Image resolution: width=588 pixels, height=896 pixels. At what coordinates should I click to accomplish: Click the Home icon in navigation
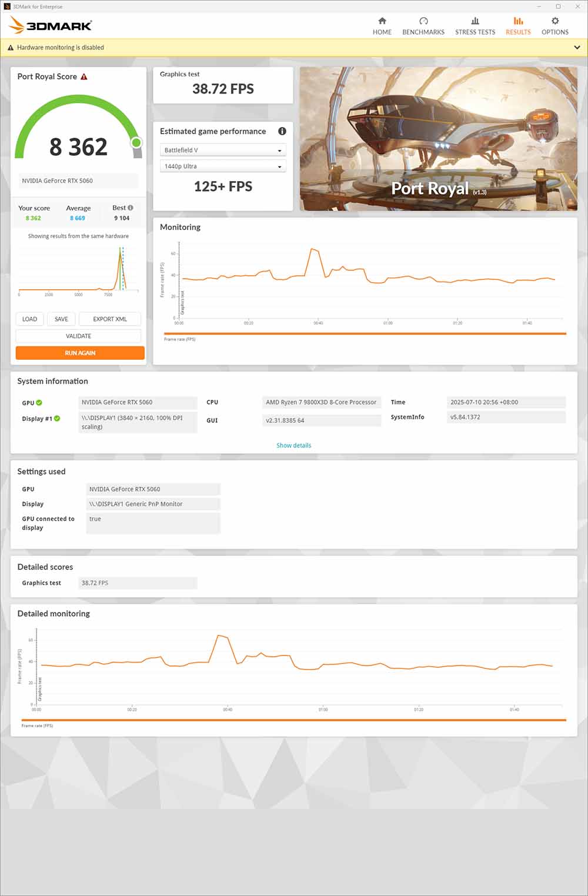[x=382, y=21]
